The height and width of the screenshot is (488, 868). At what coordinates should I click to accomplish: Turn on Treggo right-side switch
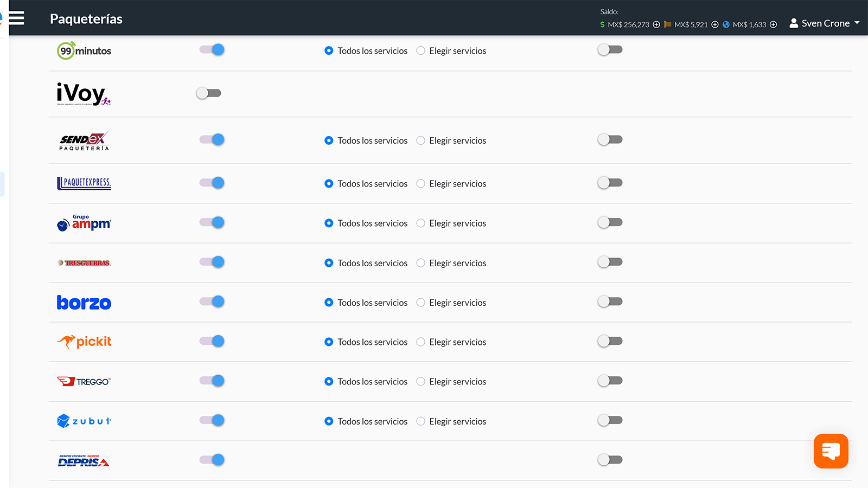(610, 381)
